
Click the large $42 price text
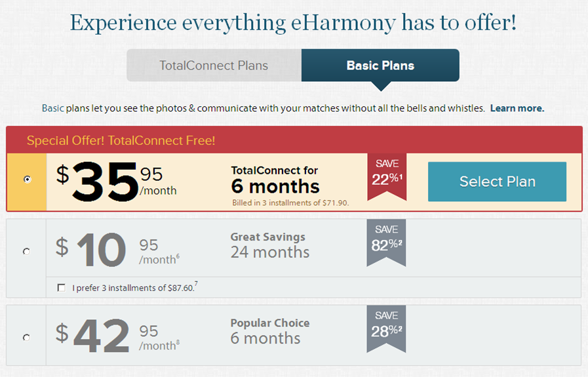click(x=102, y=337)
